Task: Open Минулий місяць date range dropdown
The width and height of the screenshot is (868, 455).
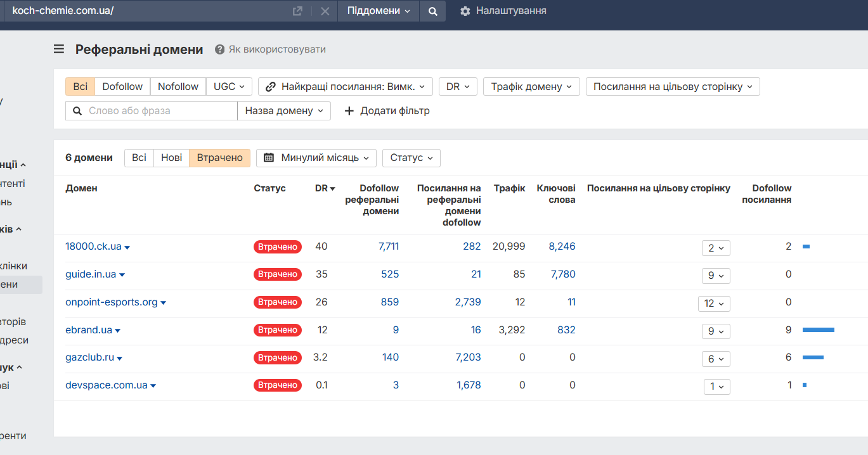Action: 316,158
